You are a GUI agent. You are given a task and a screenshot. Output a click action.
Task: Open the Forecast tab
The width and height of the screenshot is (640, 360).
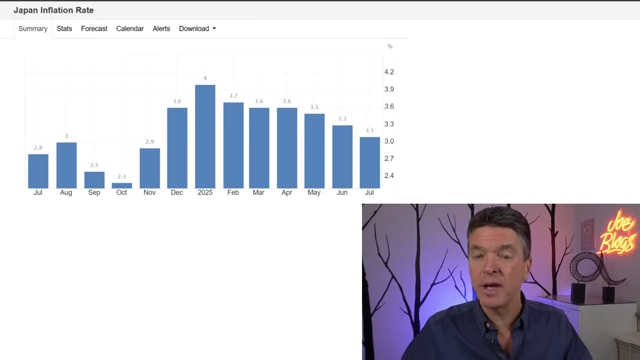pyautogui.click(x=94, y=29)
